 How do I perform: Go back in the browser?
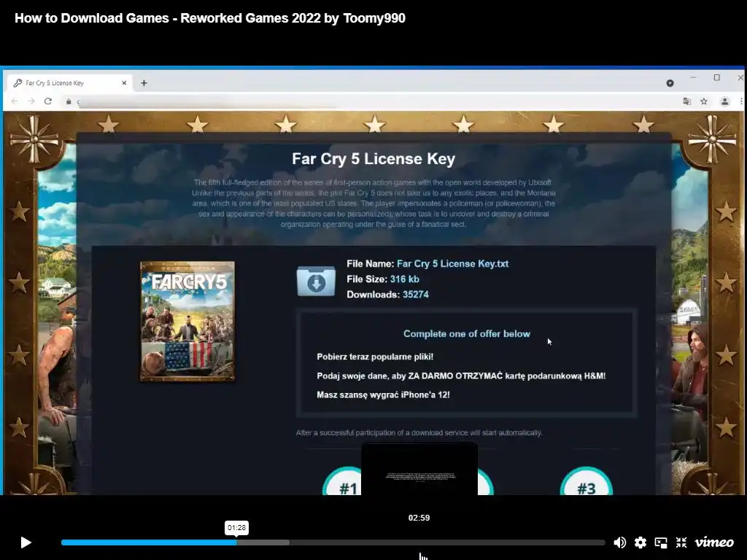[15, 101]
